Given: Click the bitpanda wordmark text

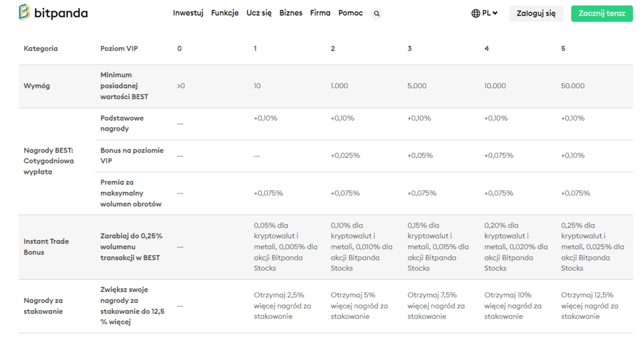Looking at the screenshot, I should pyautogui.click(x=61, y=14).
